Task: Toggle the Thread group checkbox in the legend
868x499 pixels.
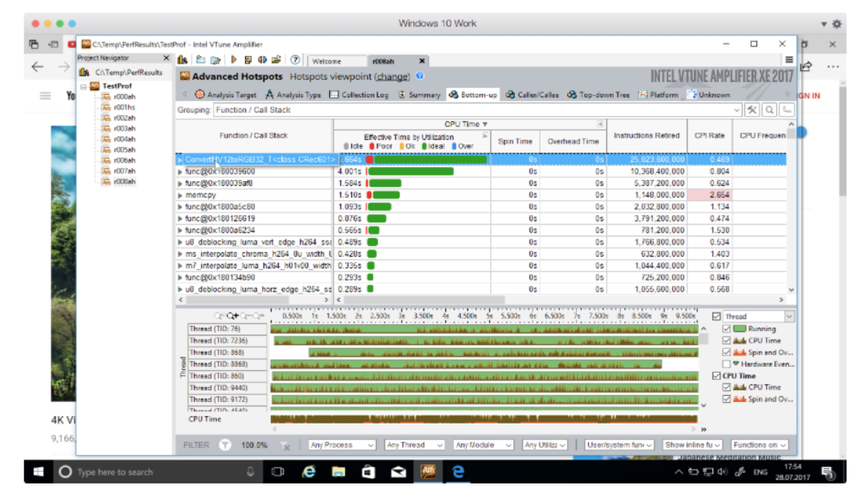Action: click(716, 316)
